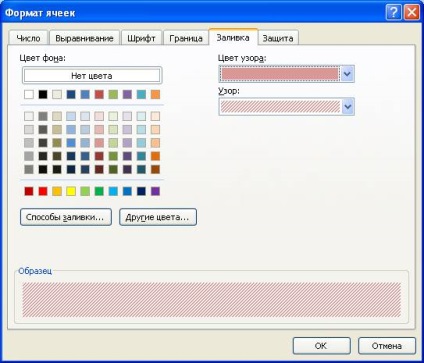424x363 pixels.
Task: Pick cream swatch in top theme row
Action: point(57,94)
